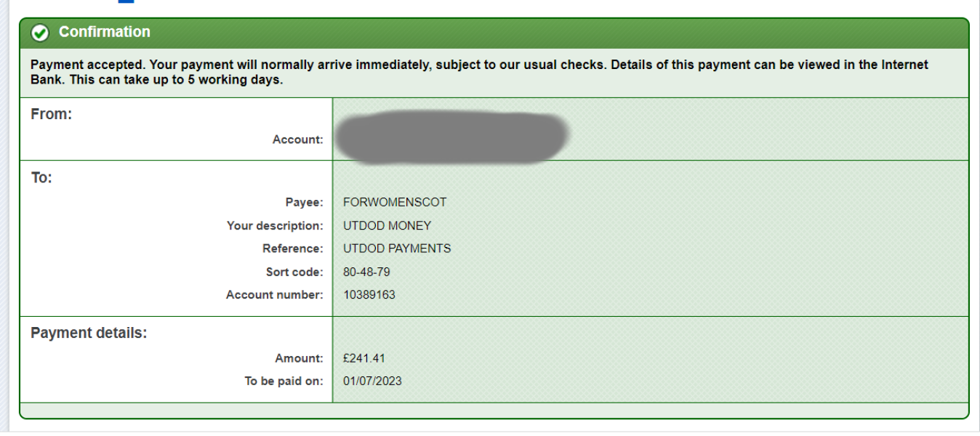Click the 'Sort code:' label
This screenshot has height=436, width=980.
tap(294, 272)
